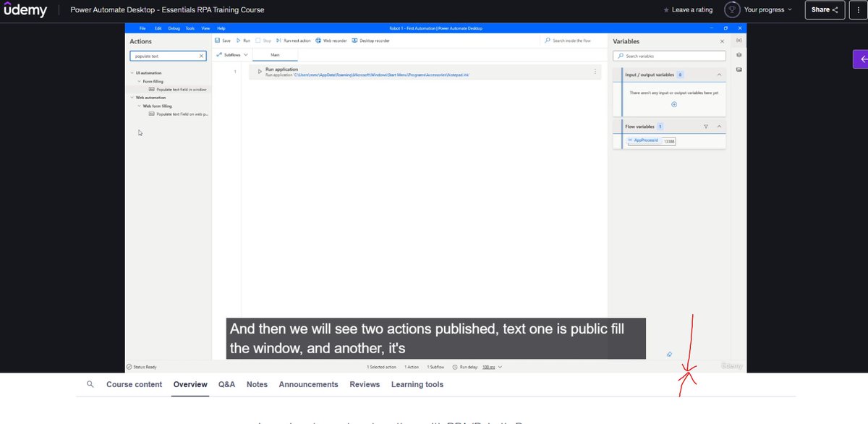Switch to the Q&A tab
This screenshot has height=424, width=868.
pyautogui.click(x=226, y=384)
